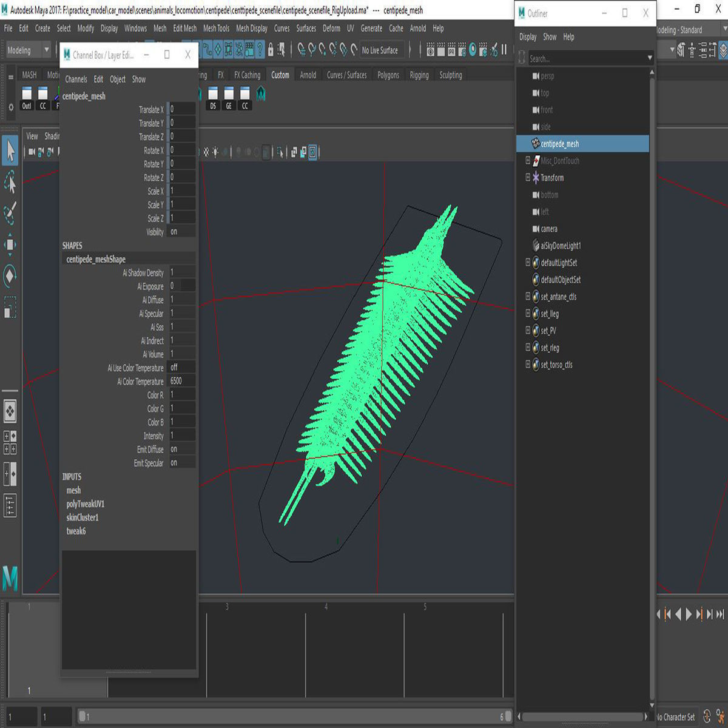
Task: Toggle the viewport textured display icon
Action: [206, 152]
